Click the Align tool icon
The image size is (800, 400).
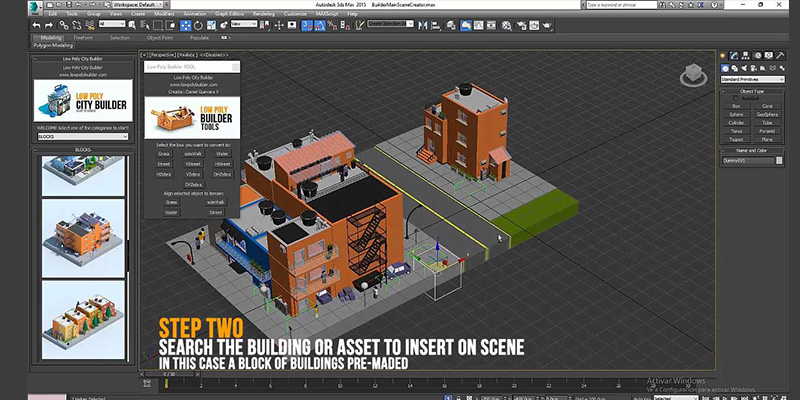tap(436, 25)
